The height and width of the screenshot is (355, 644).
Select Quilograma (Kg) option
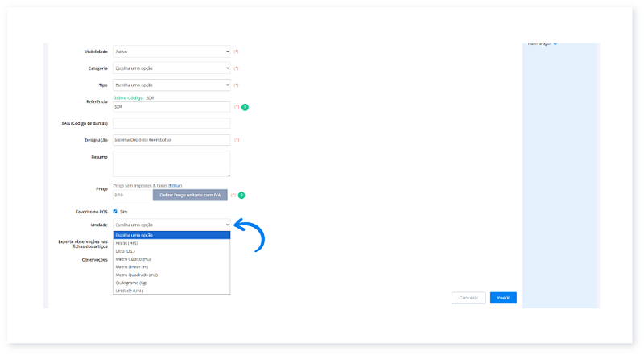point(133,283)
